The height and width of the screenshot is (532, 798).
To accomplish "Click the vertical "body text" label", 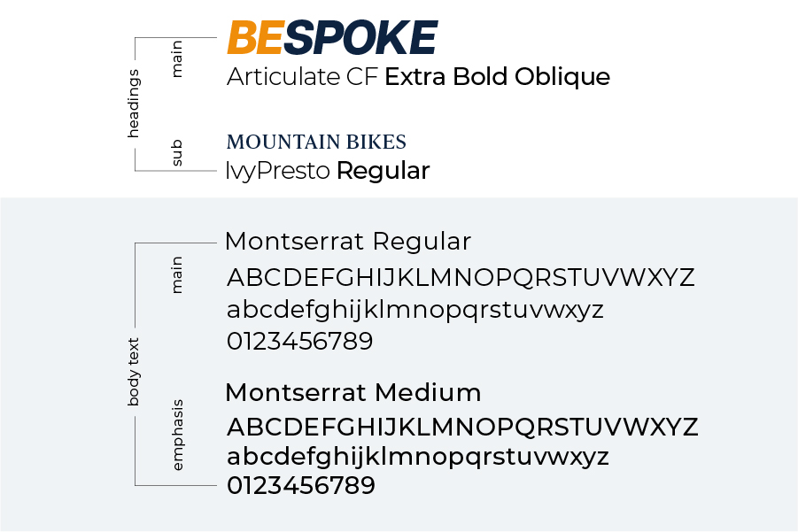I will point(134,371).
